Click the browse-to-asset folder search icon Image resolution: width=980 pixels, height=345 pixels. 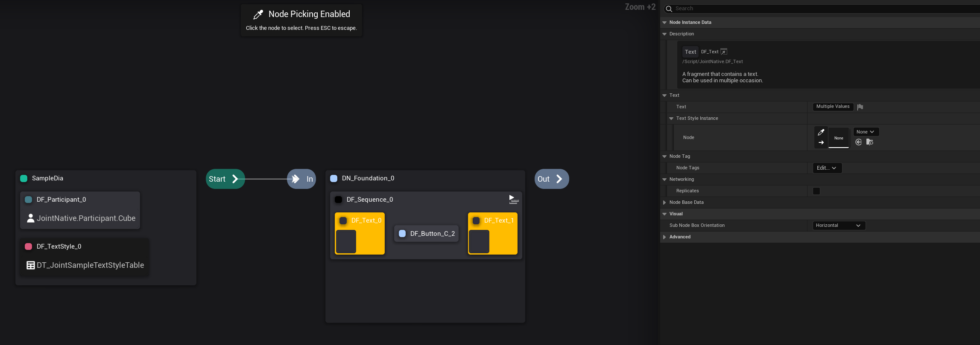(x=870, y=142)
